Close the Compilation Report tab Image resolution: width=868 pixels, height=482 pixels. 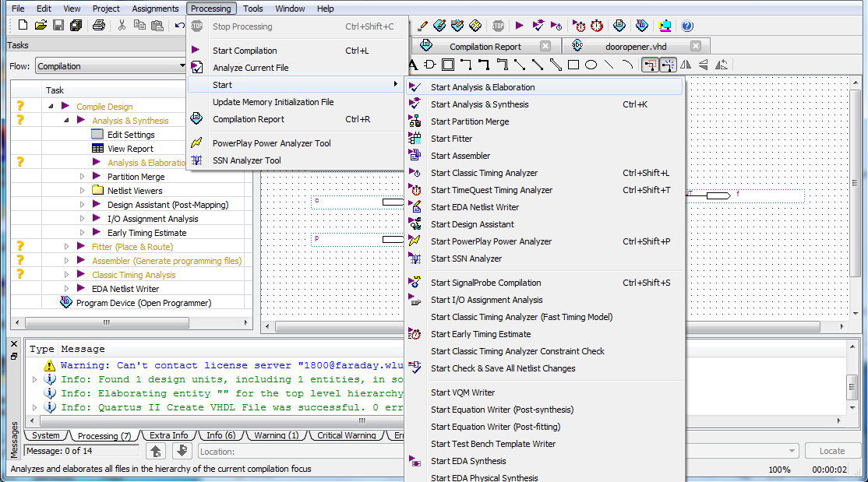(x=545, y=47)
